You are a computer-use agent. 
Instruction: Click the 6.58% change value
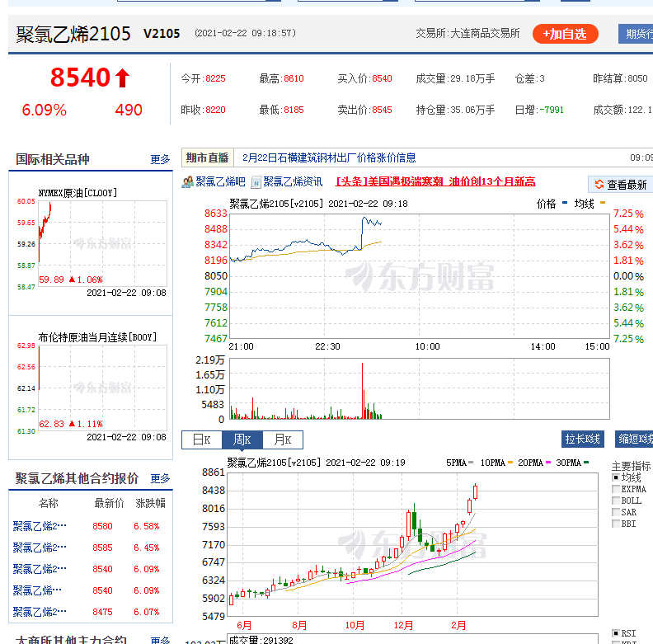tap(147, 526)
